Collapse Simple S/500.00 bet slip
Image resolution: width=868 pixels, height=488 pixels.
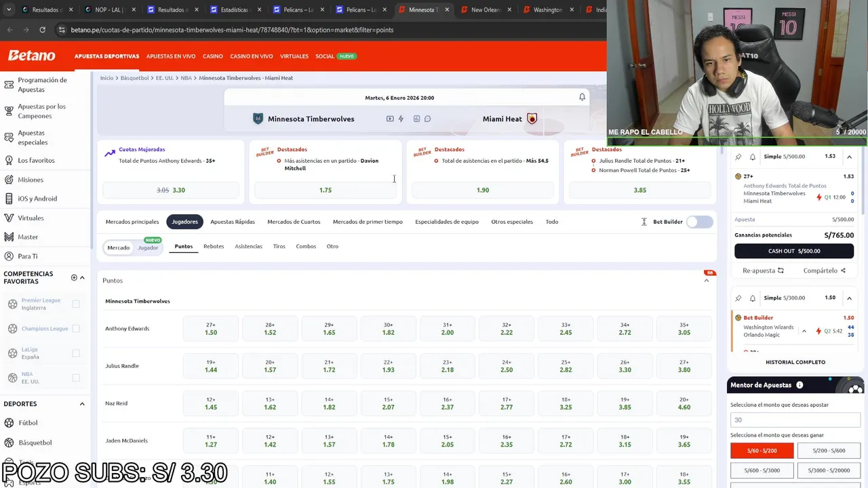click(849, 157)
